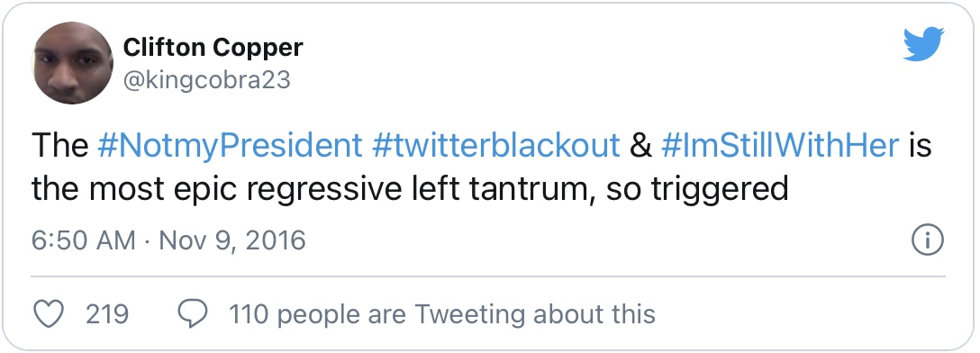Open replies via the speech bubble icon
Viewport: 980px width, 353px height.
click(x=193, y=313)
